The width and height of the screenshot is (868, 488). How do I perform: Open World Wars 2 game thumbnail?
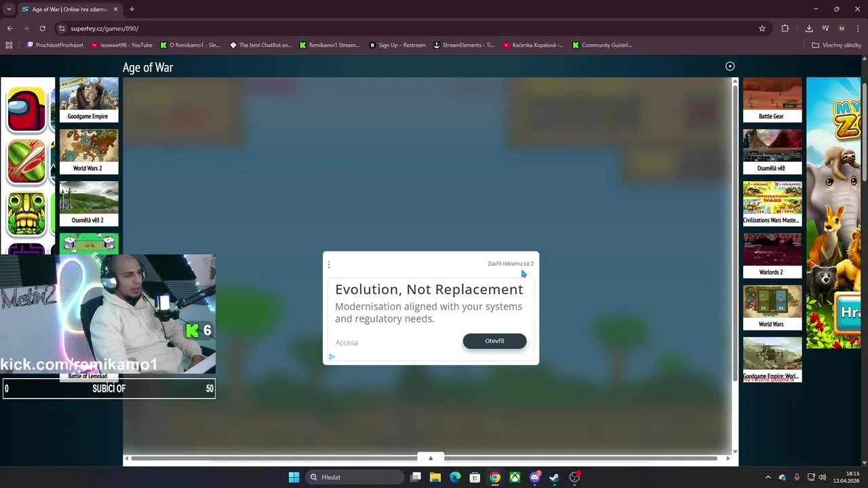(89, 152)
